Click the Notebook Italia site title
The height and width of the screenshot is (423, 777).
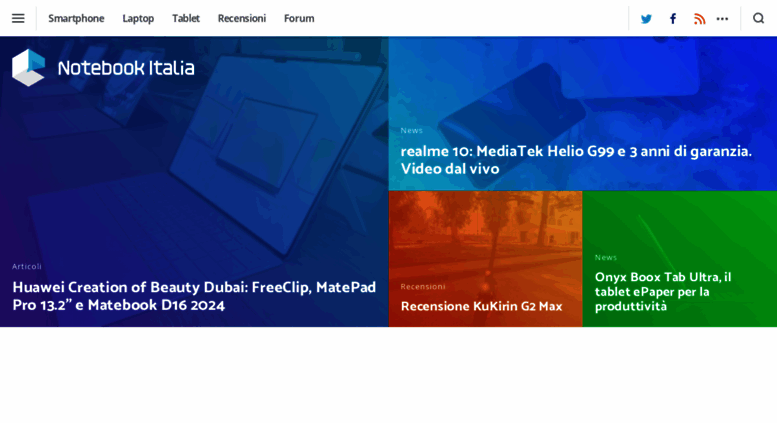(x=126, y=68)
